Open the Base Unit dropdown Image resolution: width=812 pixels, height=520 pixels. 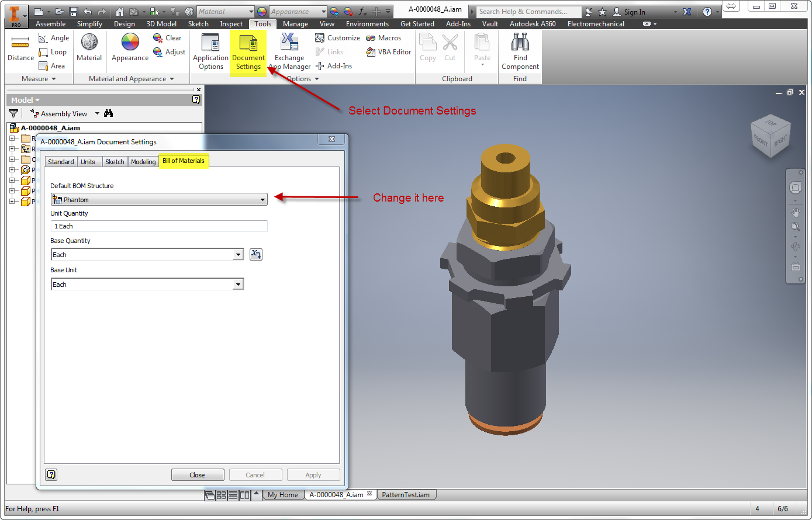pyautogui.click(x=238, y=284)
